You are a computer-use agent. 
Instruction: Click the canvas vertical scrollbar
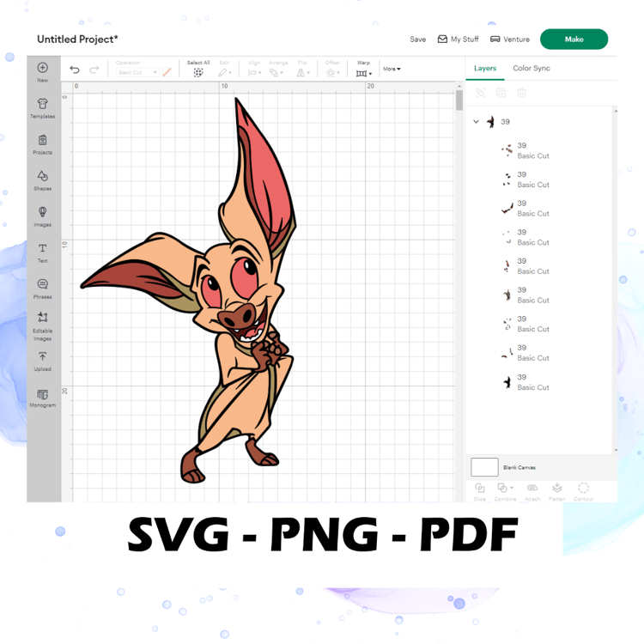coord(459,100)
